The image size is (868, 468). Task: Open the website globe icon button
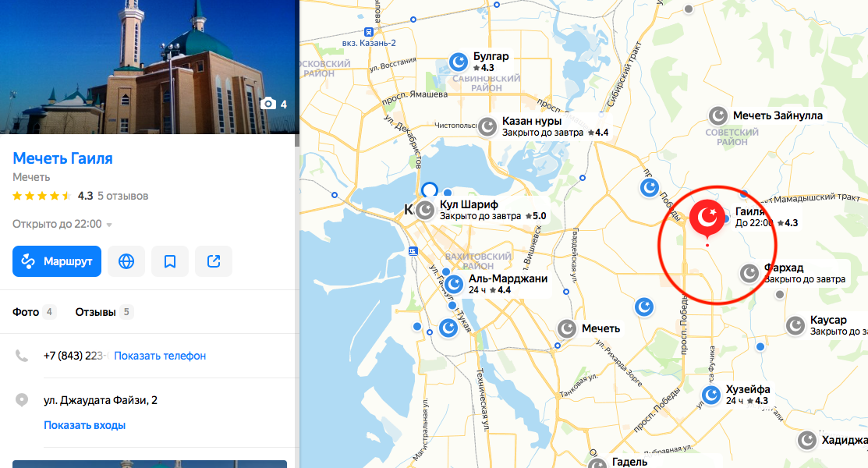coord(126,261)
